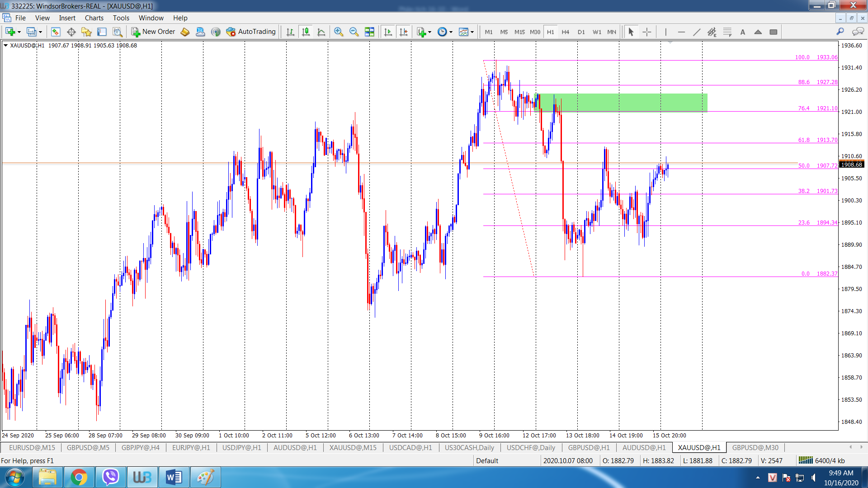Switch to GBPJPY@,H4 chart tab
This screenshot has height=488, width=868.
click(x=141, y=447)
